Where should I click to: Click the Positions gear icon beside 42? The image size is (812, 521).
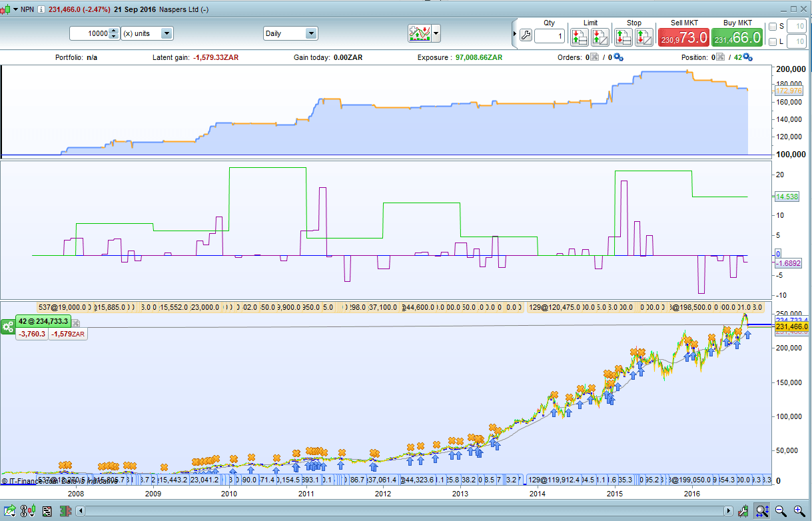747,57
